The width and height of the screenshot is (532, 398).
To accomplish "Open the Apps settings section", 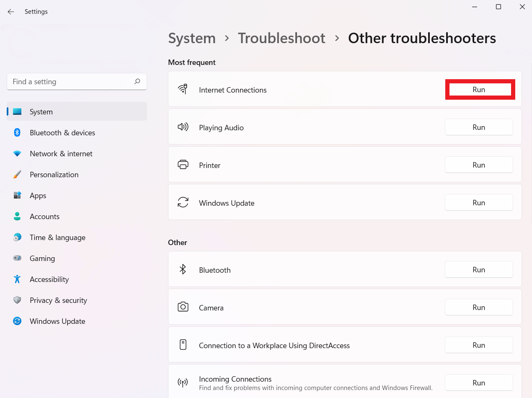I will click(x=38, y=196).
